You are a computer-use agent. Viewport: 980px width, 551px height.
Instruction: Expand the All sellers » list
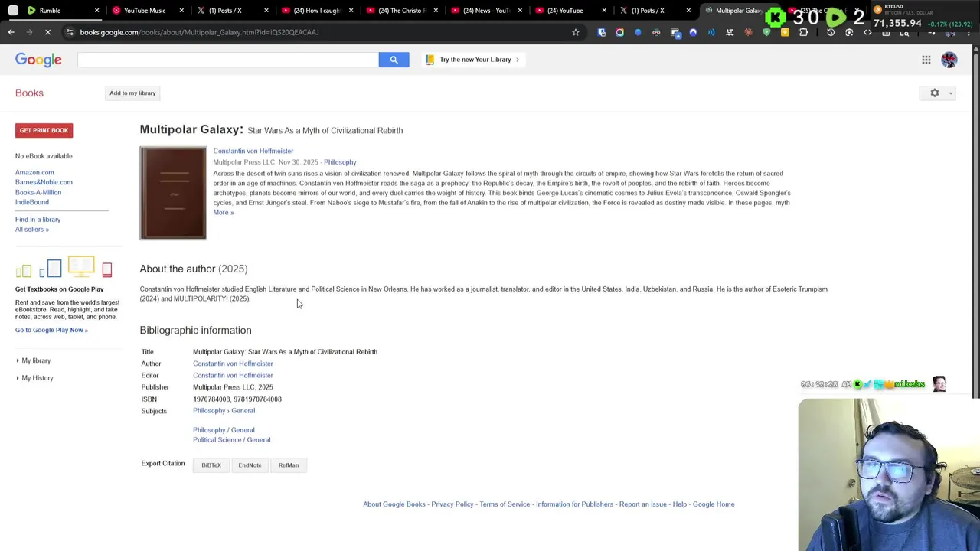pyautogui.click(x=32, y=230)
